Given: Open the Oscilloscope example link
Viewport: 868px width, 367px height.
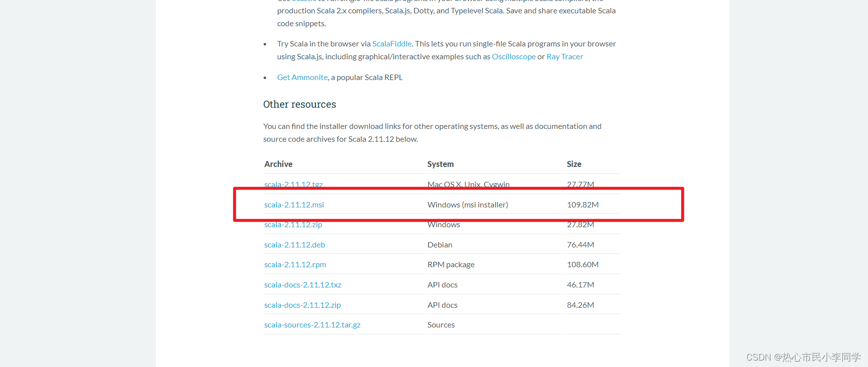Looking at the screenshot, I should click(x=513, y=57).
